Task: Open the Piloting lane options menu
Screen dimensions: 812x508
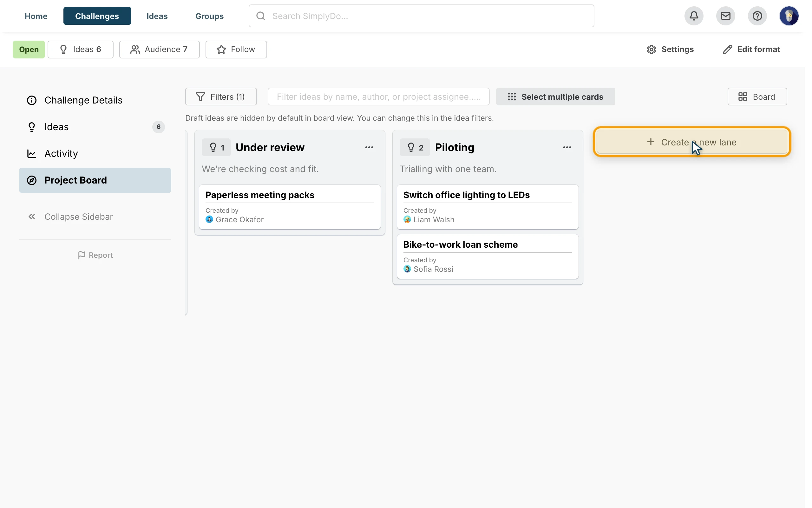Action: 567,147
